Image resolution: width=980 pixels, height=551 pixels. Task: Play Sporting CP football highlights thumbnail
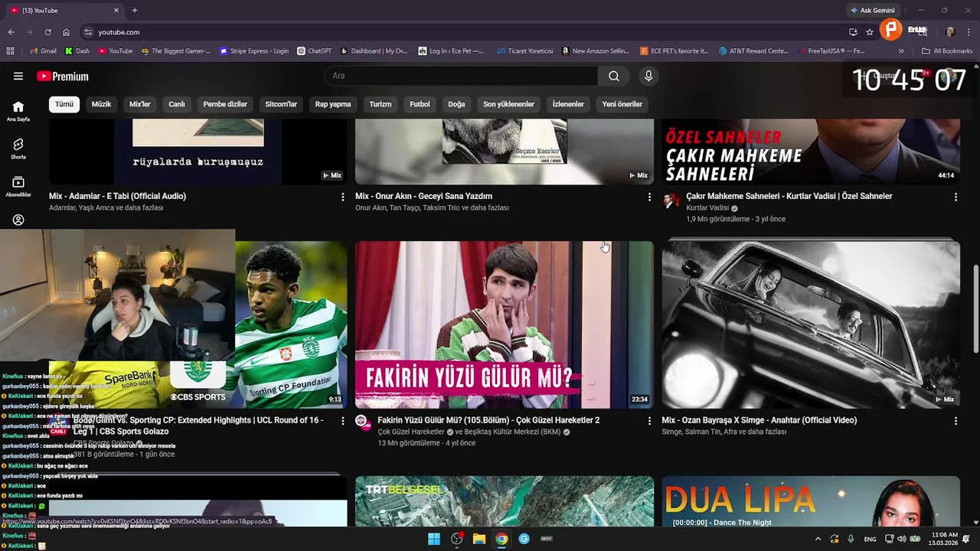291,324
